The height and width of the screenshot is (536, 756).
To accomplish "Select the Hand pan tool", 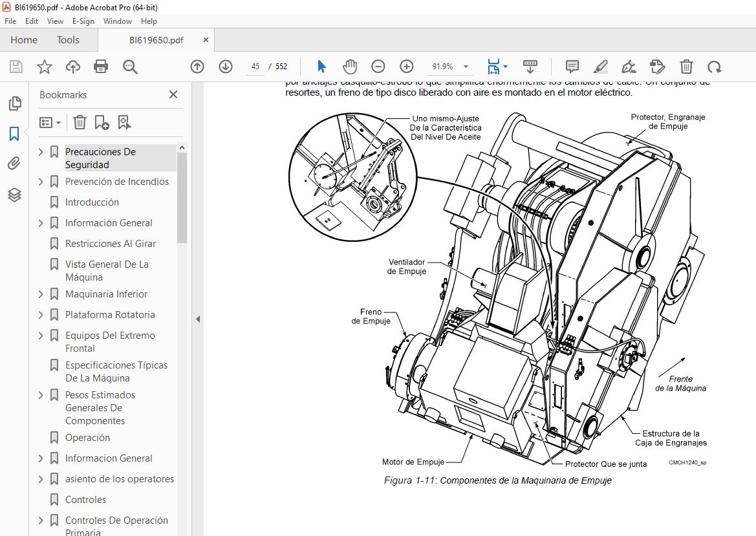I will pyautogui.click(x=350, y=67).
